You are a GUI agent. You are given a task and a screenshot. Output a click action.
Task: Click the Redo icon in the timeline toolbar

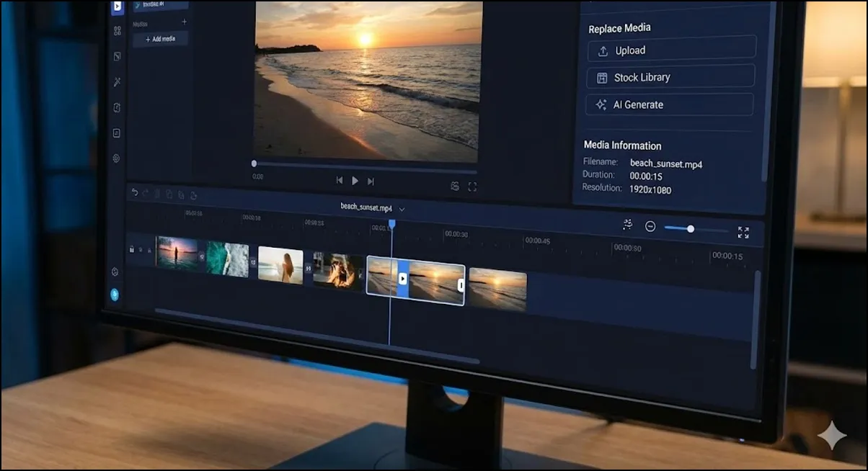point(145,192)
